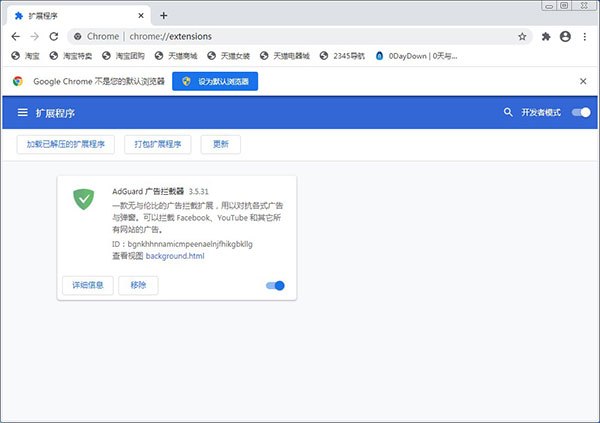
Task: Go back with the browser back arrow
Action: tap(16, 36)
